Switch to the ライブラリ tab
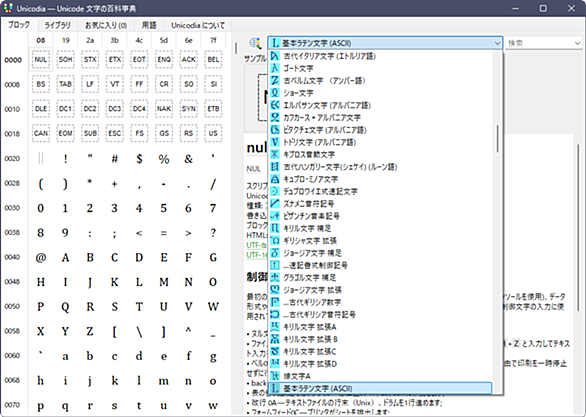 click(57, 25)
